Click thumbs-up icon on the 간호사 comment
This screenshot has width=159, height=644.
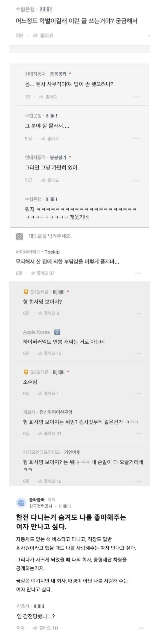35,628
